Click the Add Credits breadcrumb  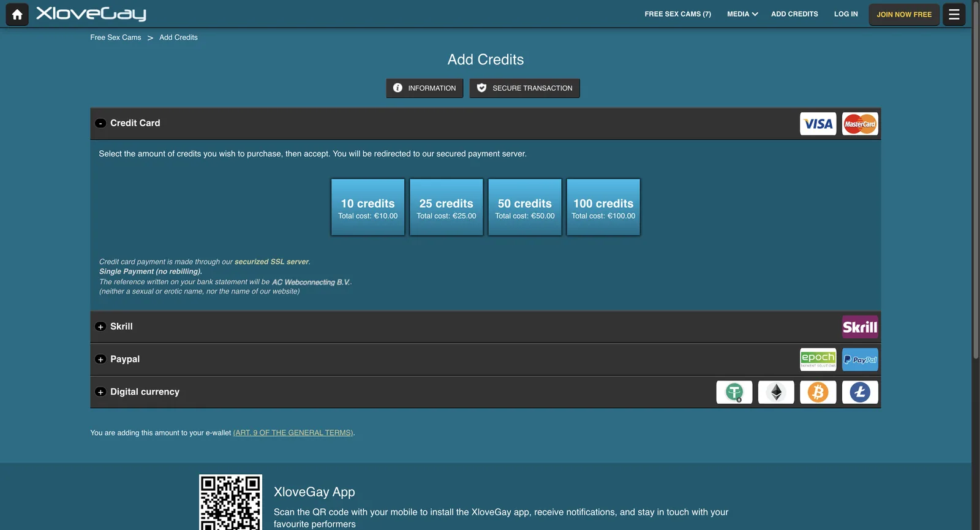[x=178, y=37]
